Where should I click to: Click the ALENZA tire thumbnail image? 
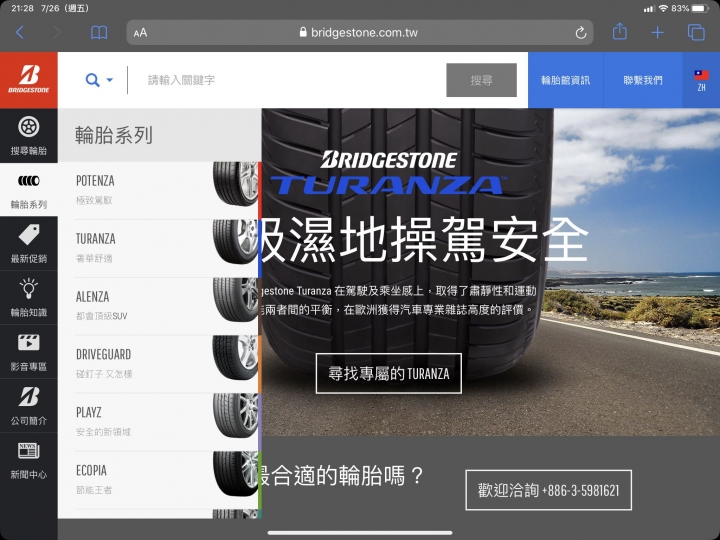236,299
